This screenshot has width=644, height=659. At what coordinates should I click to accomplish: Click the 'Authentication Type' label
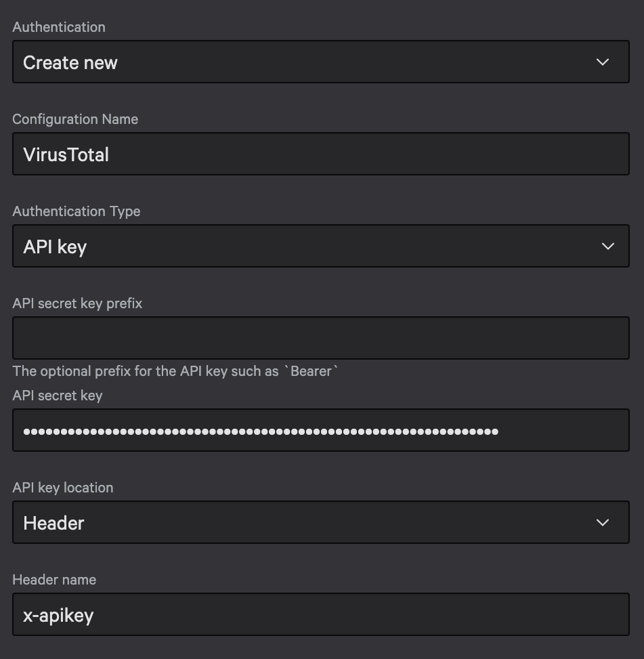(x=77, y=211)
